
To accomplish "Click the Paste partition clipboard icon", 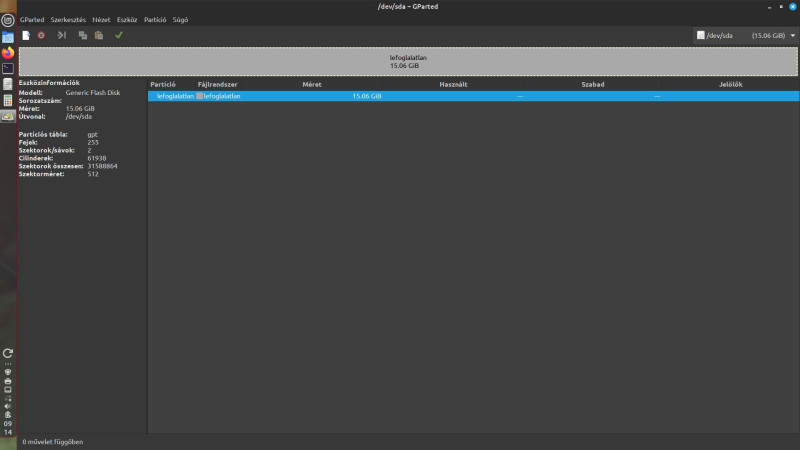I will click(x=99, y=35).
